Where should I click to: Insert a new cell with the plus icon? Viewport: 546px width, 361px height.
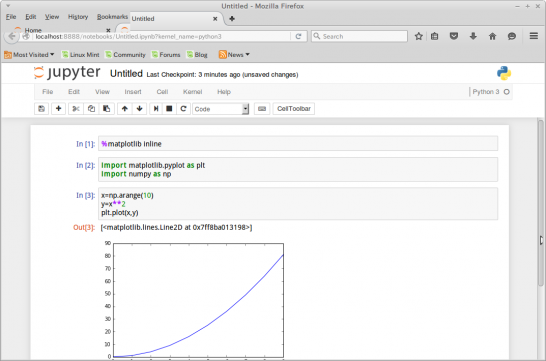58,109
